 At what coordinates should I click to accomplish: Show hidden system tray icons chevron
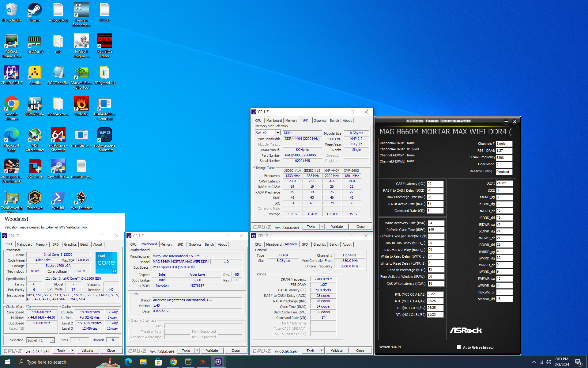click(534, 362)
